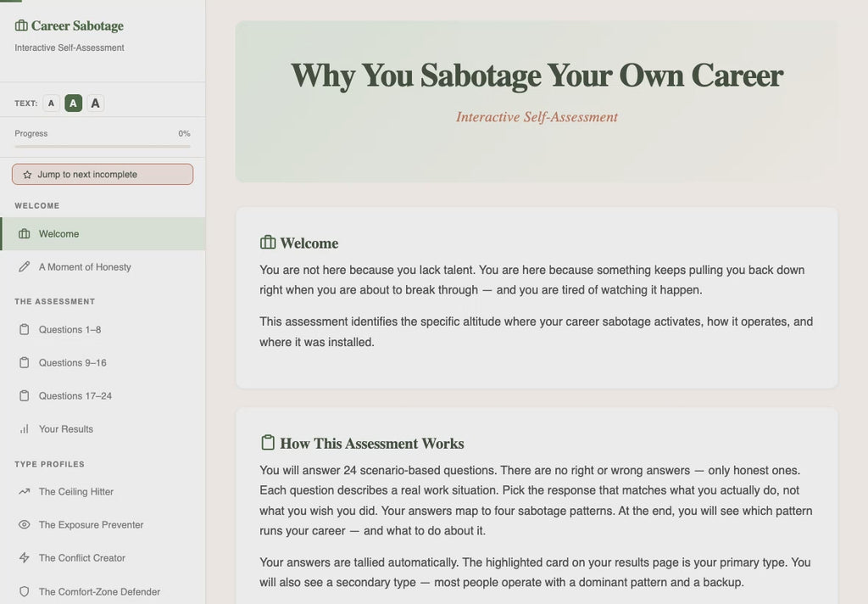Click the briefcase icon in Welcome sidebar item
The height and width of the screenshot is (604, 868).
pyautogui.click(x=25, y=234)
